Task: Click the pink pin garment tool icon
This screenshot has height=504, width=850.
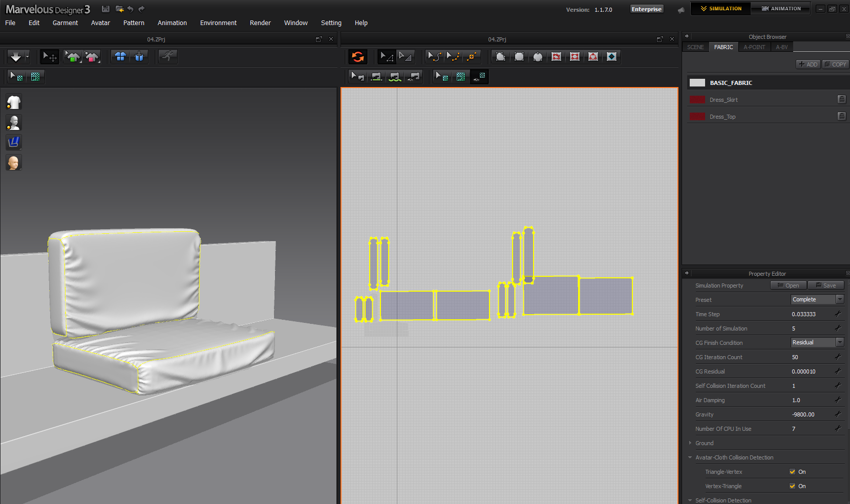Action: pos(92,57)
